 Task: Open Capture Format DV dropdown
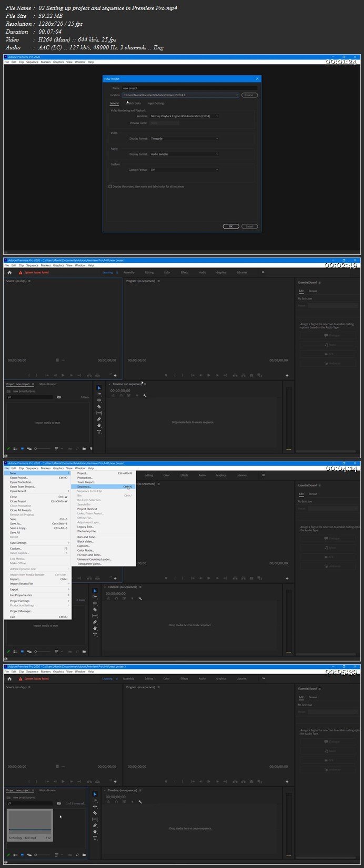(184, 170)
